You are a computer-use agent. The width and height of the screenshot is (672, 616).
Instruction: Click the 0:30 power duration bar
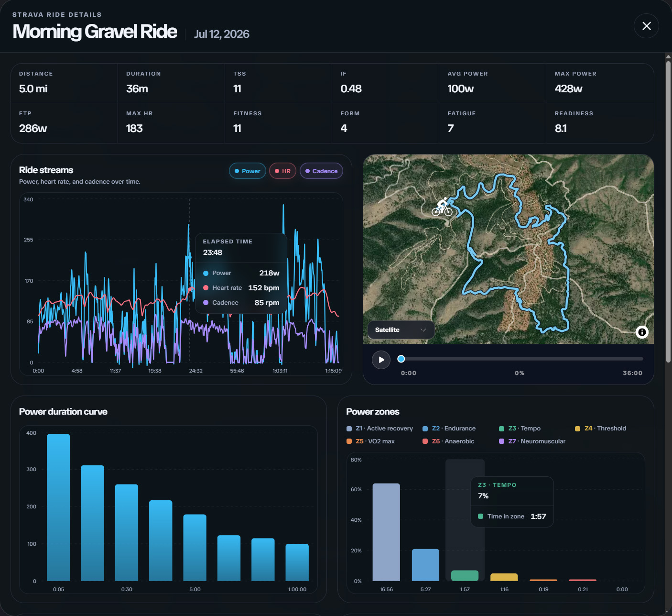127,533
